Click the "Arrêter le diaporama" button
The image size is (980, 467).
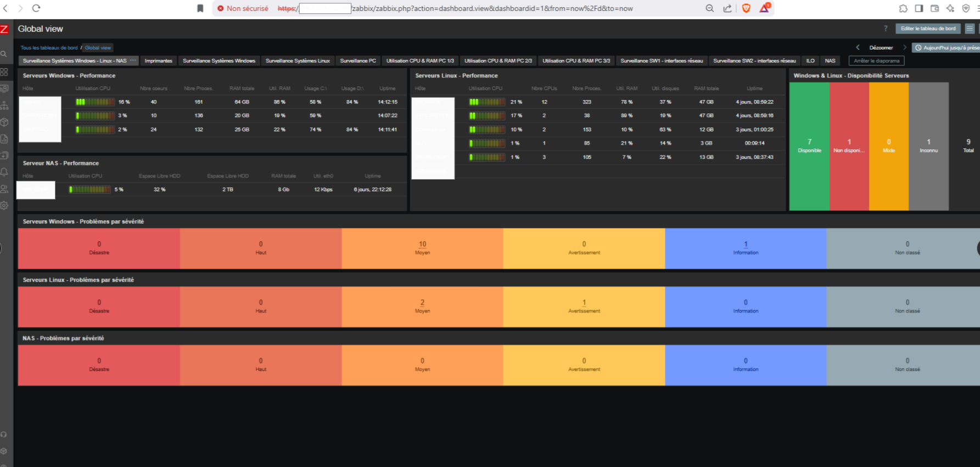tap(876, 61)
